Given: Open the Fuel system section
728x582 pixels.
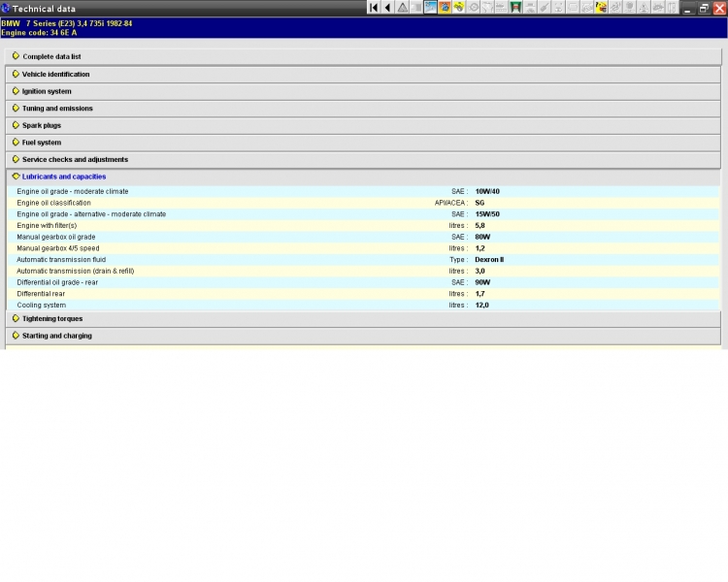Looking at the screenshot, I should (x=42, y=143).
